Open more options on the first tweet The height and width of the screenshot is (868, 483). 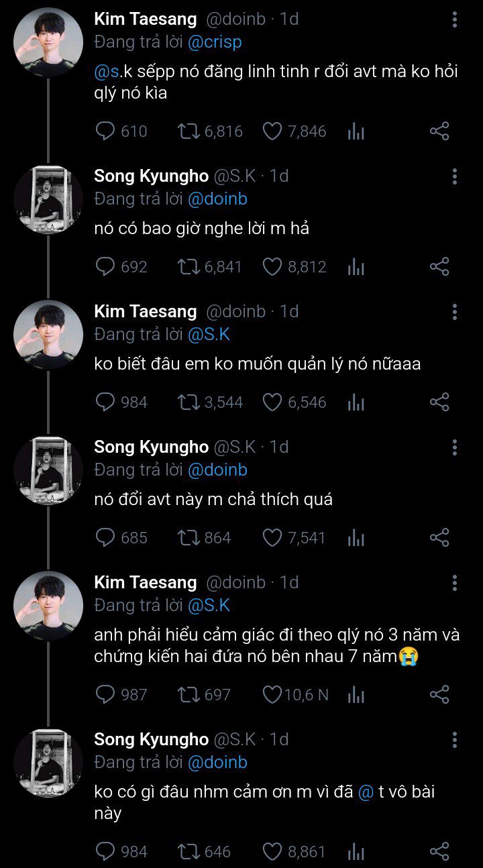(x=454, y=19)
